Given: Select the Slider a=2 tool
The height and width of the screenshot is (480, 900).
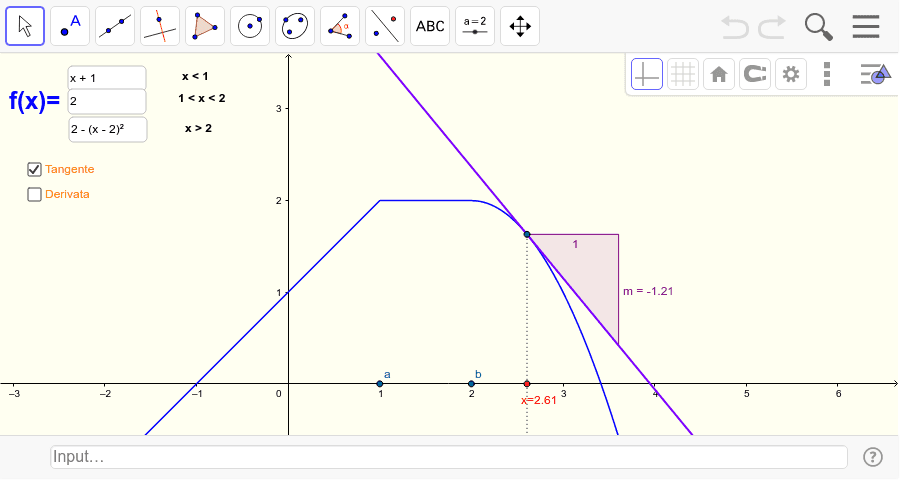Looking at the screenshot, I should click(475, 26).
